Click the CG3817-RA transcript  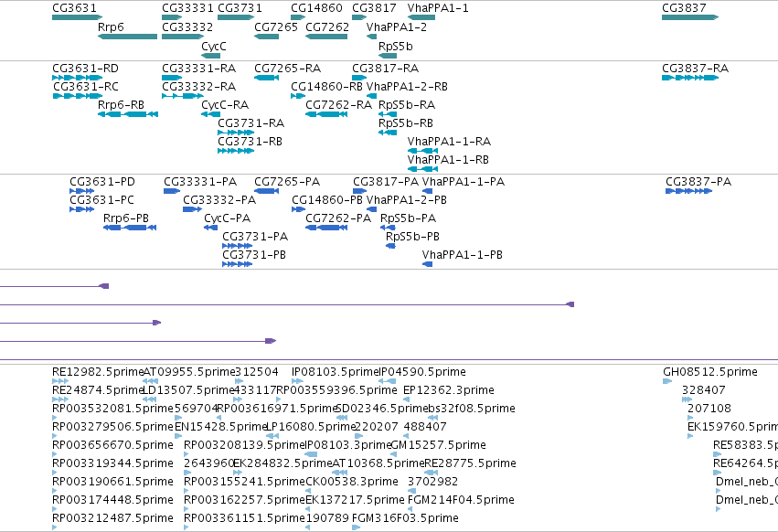359,78
